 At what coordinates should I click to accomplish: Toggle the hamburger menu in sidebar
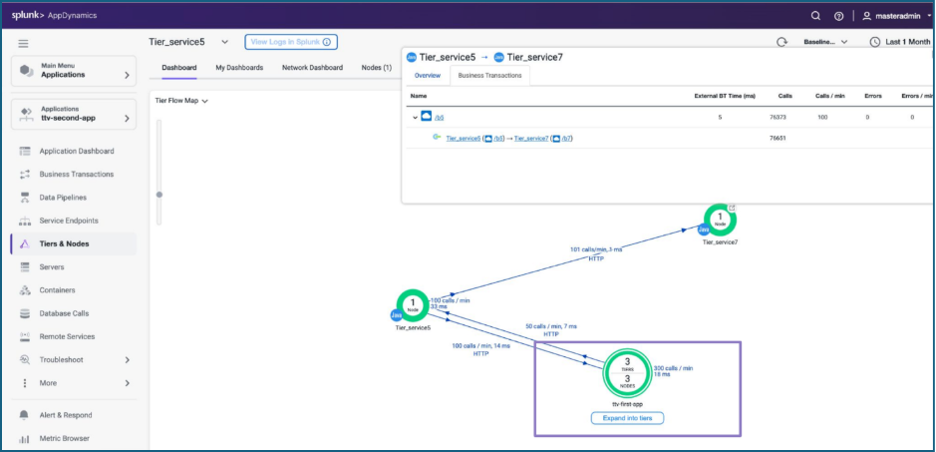point(23,43)
